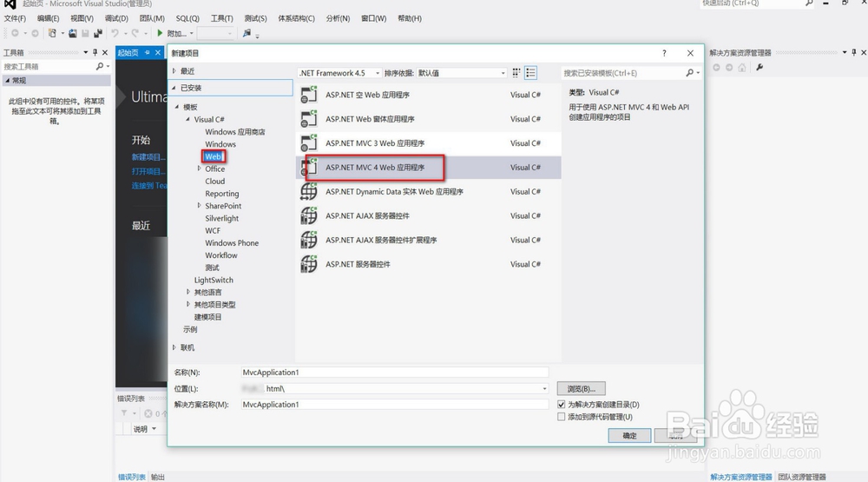Switch template list to medium list view

530,73
